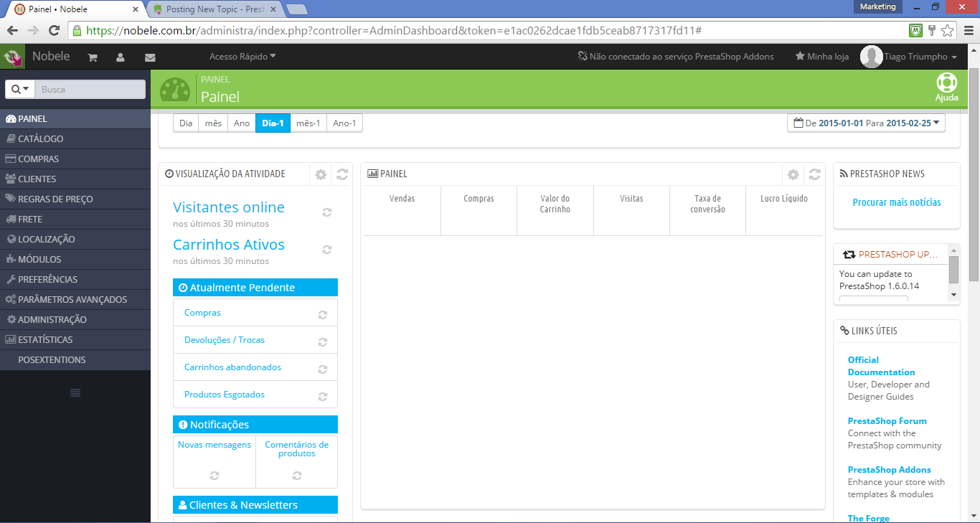
Task: Refresh the Visualização da Atividade panel
Action: tap(342, 174)
